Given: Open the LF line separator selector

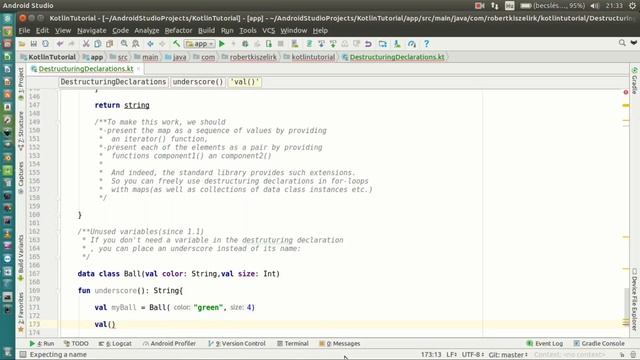Looking at the screenshot, I should pos(451,355).
